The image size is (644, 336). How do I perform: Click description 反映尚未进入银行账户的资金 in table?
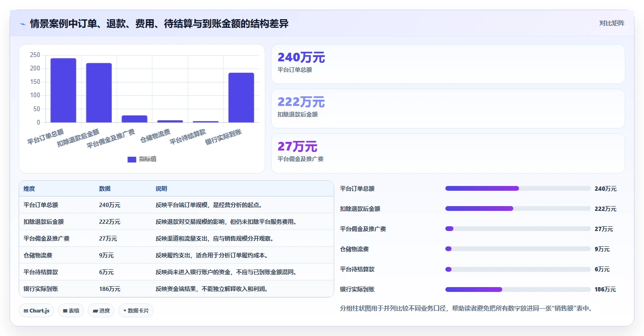226,272
